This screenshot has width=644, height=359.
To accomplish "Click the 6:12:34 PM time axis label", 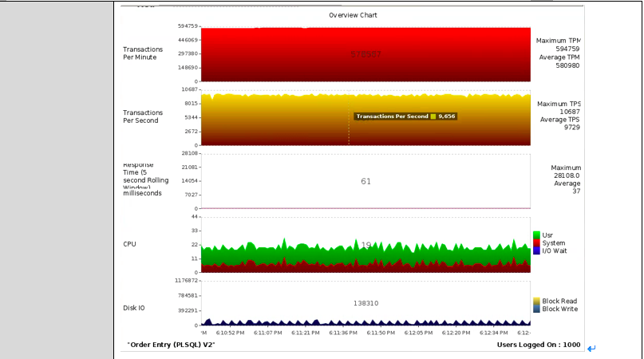I will [x=494, y=333].
